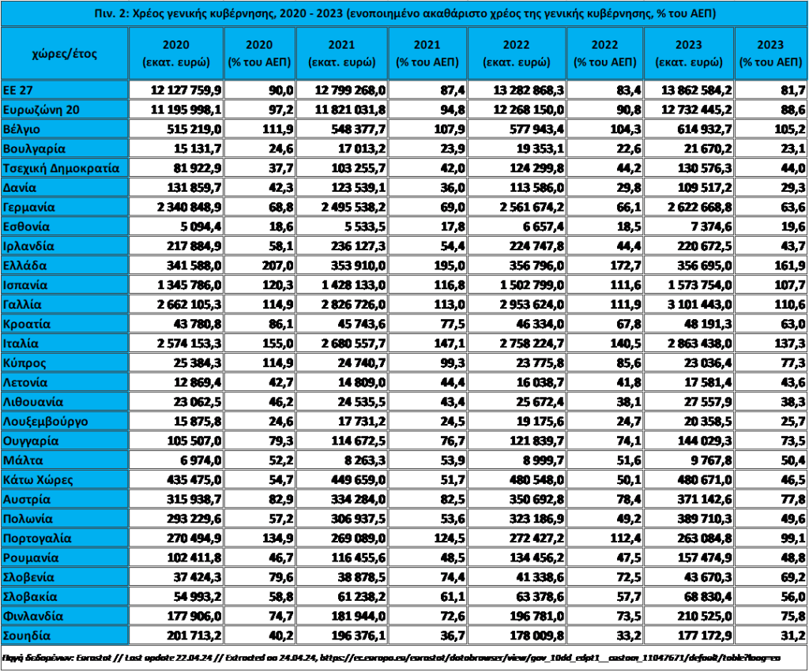The height and width of the screenshot is (672, 809).
Task: Click France's 2023 million euro debt value
Action: pyautogui.click(x=688, y=304)
